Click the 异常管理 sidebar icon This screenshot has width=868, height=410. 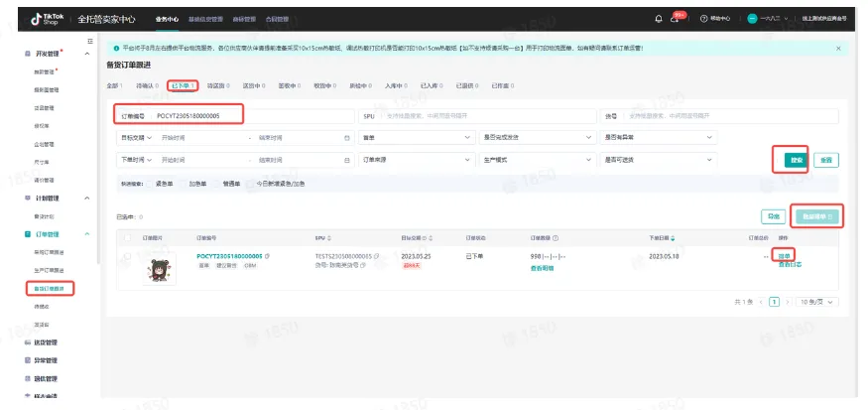tap(28, 360)
